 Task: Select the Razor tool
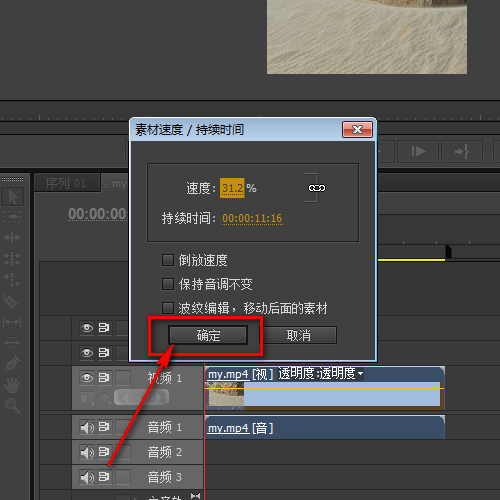coord(11,301)
